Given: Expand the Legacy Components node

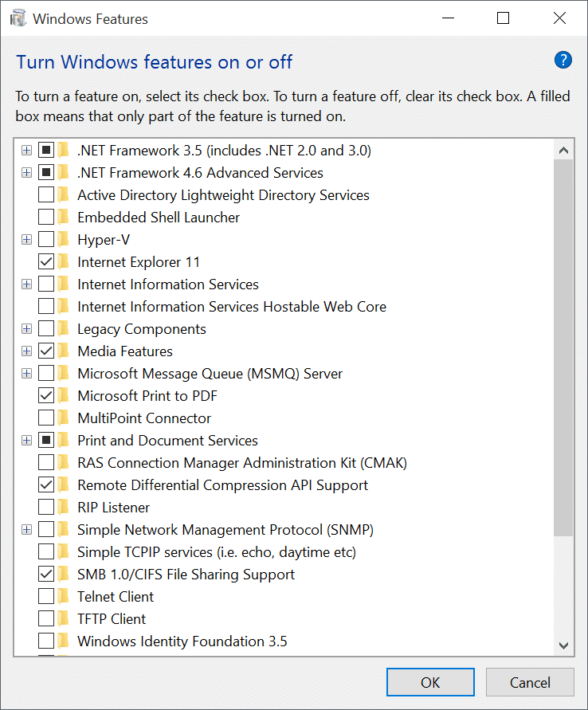Looking at the screenshot, I should 27,328.
